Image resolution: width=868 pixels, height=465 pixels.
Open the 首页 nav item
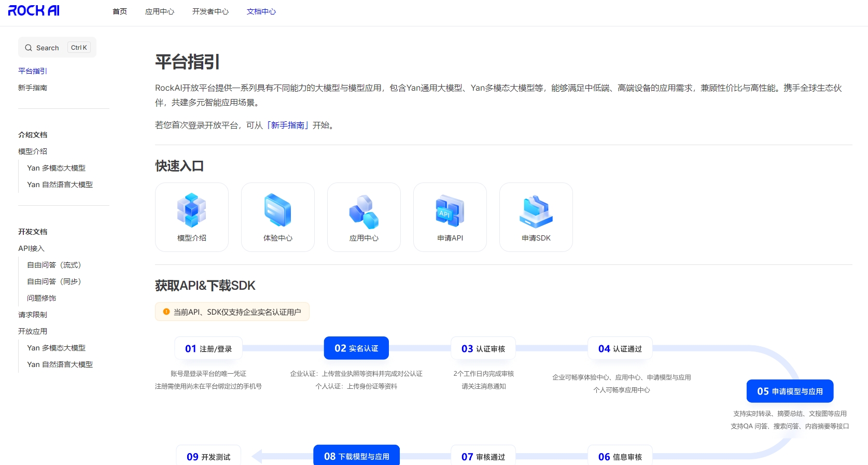(120, 11)
